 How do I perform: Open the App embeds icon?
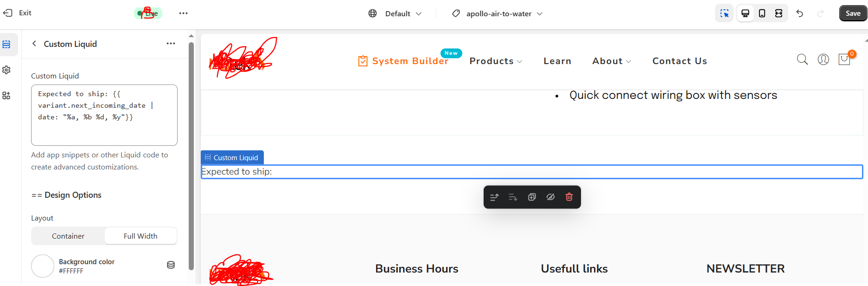[6, 96]
